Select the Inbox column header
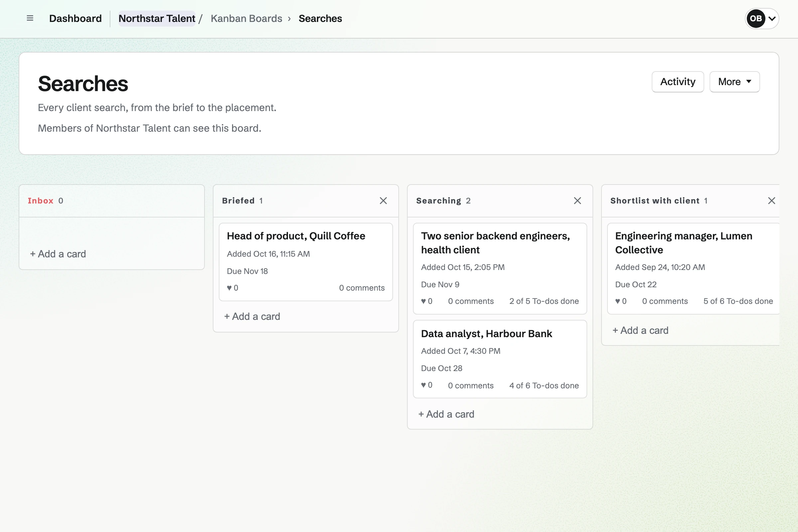The width and height of the screenshot is (798, 532). [40, 200]
